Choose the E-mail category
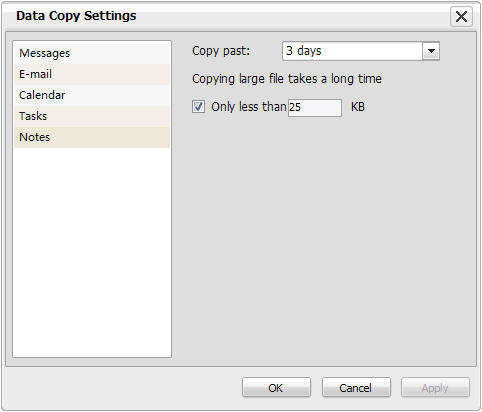Viewport: 482px width, 412px height. tap(92, 74)
